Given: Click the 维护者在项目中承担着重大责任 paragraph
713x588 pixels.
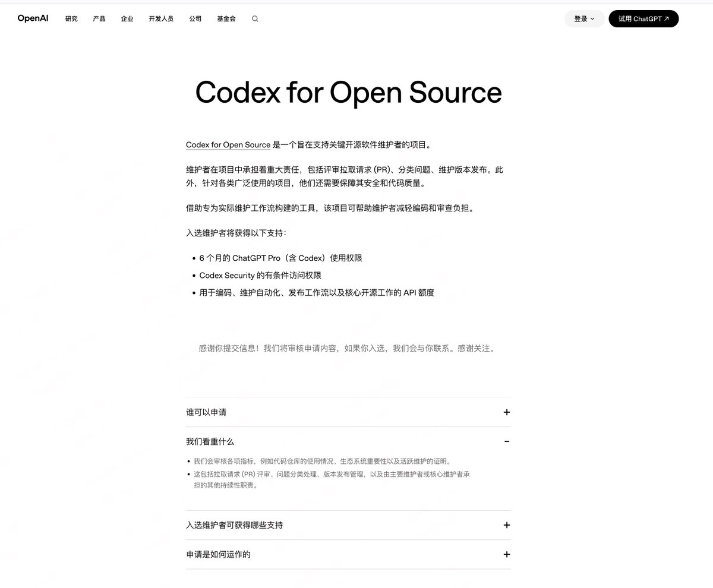Looking at the screenshot, I should tap(345, 176).
